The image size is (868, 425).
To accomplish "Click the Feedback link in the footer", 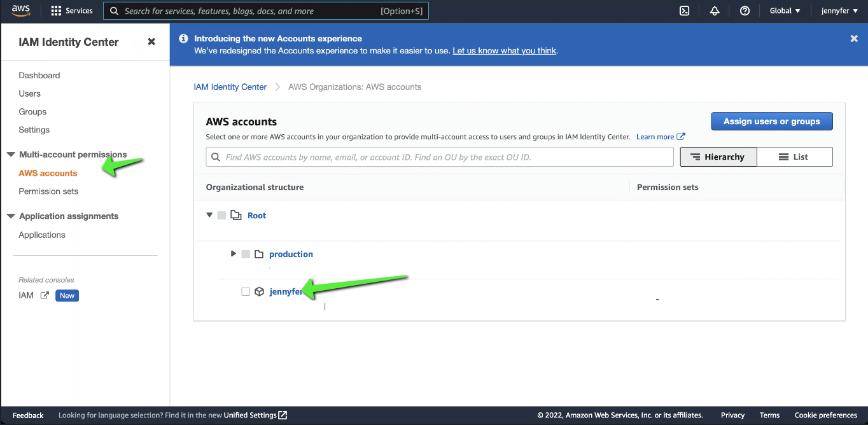I will pyautogui.click(x=28, y=415).
